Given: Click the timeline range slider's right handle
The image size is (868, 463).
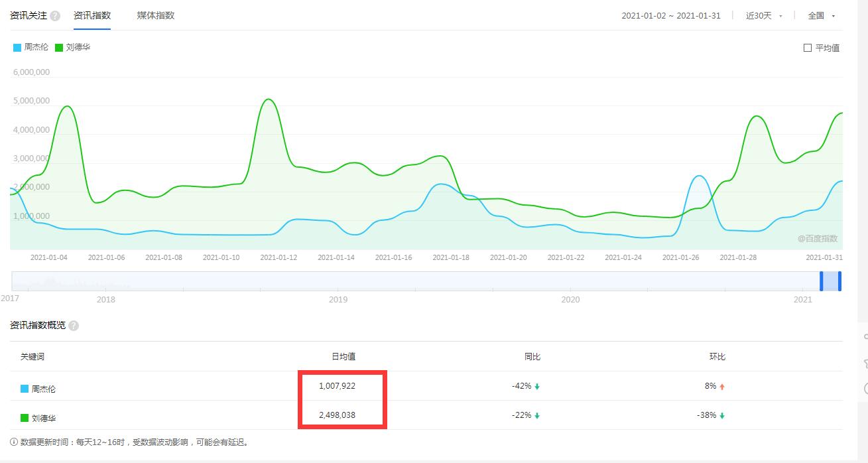Looking at the screenshot, I should click(839, 281).
